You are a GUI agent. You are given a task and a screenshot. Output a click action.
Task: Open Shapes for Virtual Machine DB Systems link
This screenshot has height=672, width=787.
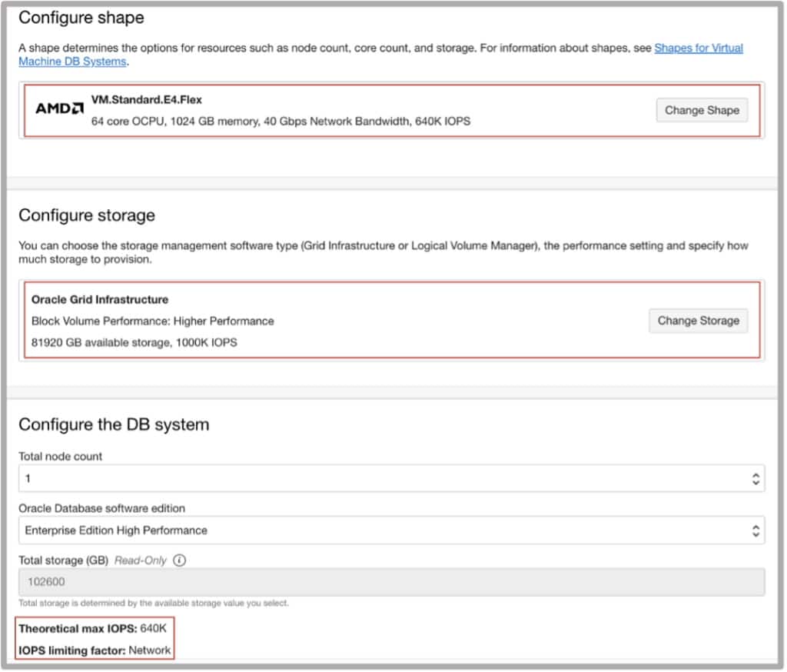(x=699, y=48)
